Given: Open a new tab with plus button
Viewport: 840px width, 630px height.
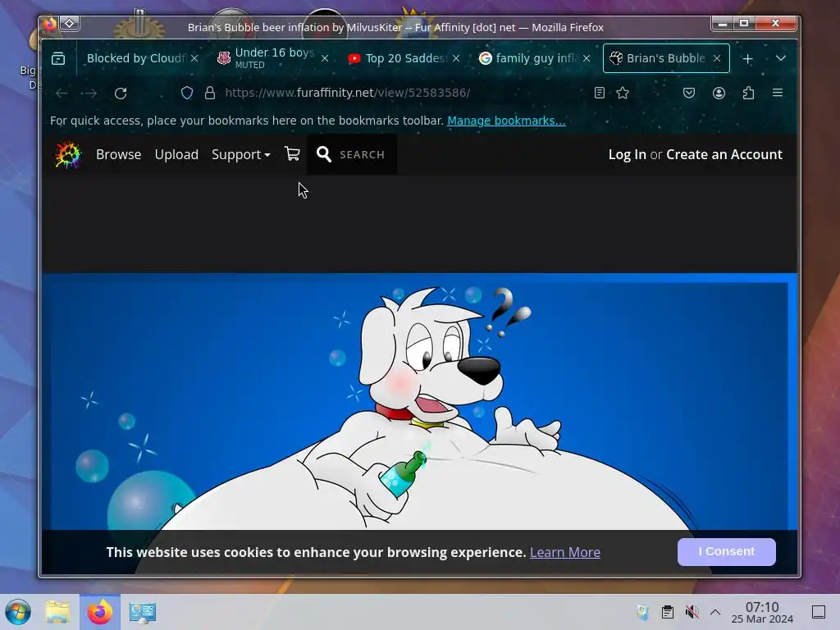Looking at the screenshot, I should (748, 58).
